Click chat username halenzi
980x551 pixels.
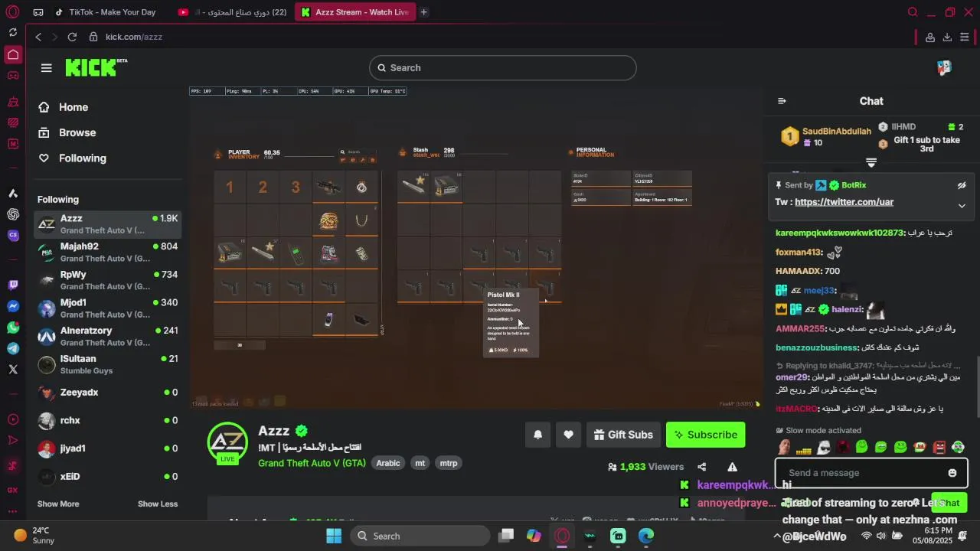(848, 310)
